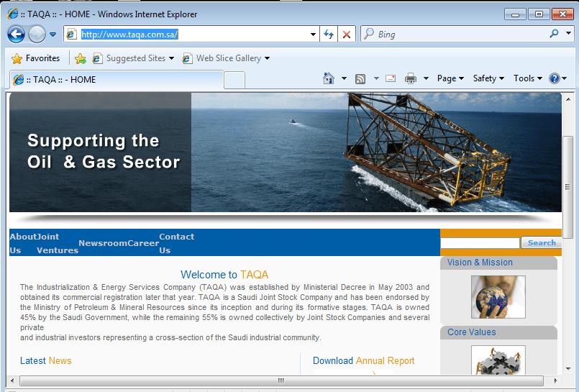The image size is (579, 392).
Task: Open the Tools menu
Action: pyautogui.click(x=528, y=78)
